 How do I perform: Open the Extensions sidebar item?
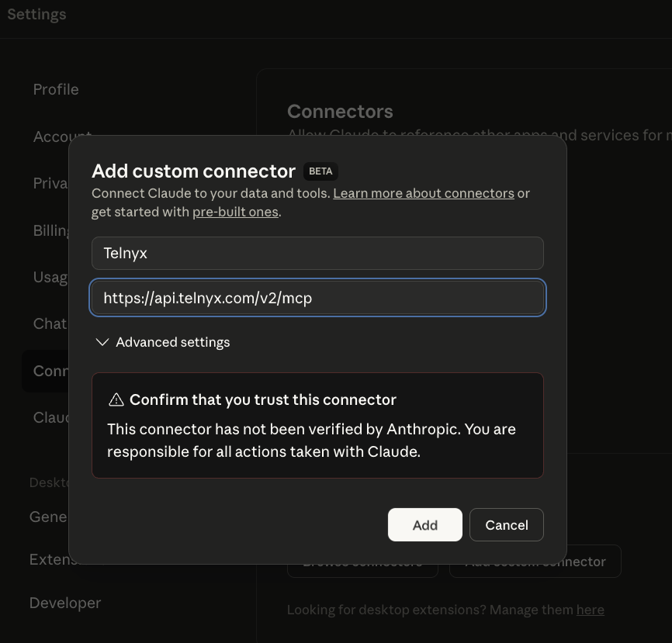pos(48,559)
